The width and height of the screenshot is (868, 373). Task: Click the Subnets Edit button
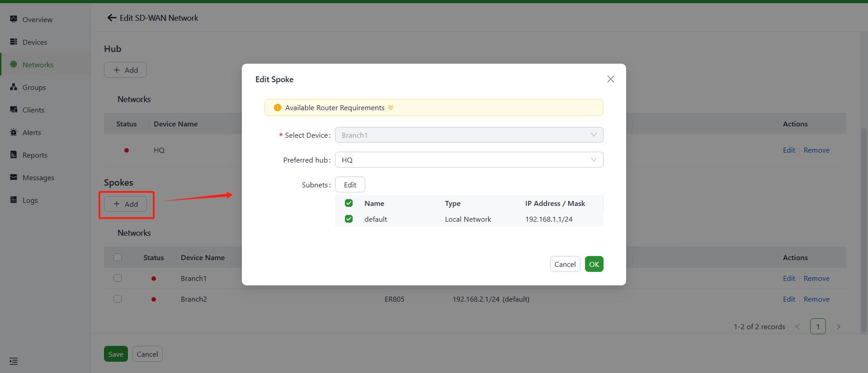pos(350,185)
